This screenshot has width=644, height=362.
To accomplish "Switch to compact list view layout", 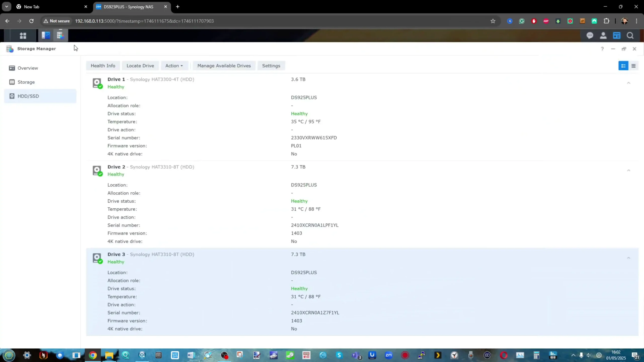I will point(633,66).
